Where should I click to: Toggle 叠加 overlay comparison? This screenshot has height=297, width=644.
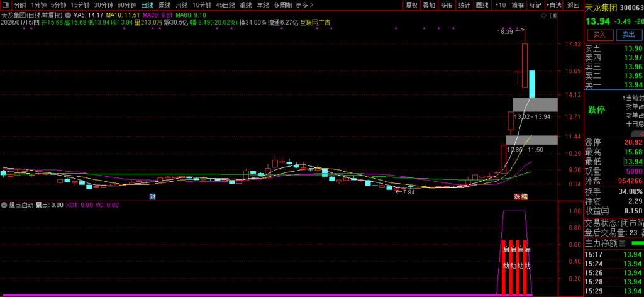[429, 5]
